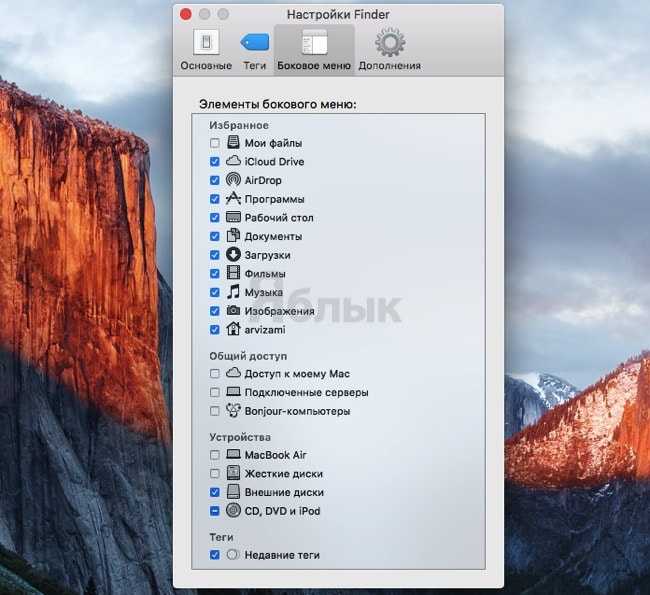Toggle the Изображения checkbox
The image size is (650, 595).
coord(215,311)
